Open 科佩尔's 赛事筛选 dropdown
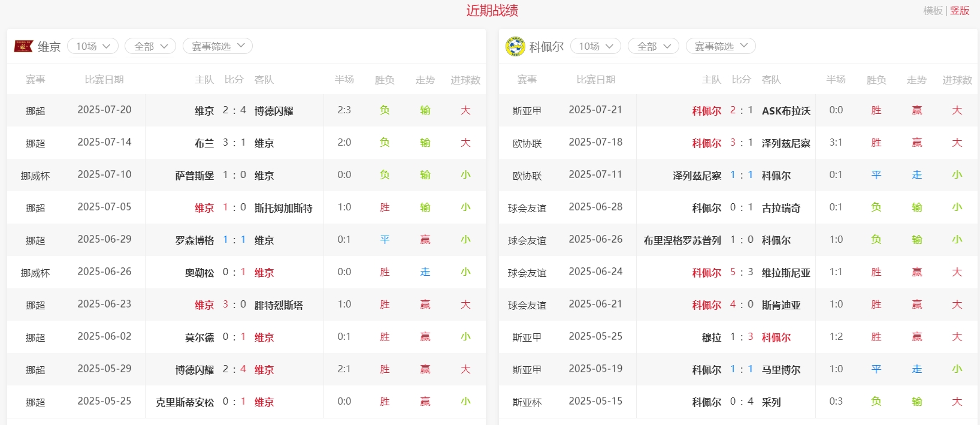Screen dimensions: 980x425 tap(721, 46)
